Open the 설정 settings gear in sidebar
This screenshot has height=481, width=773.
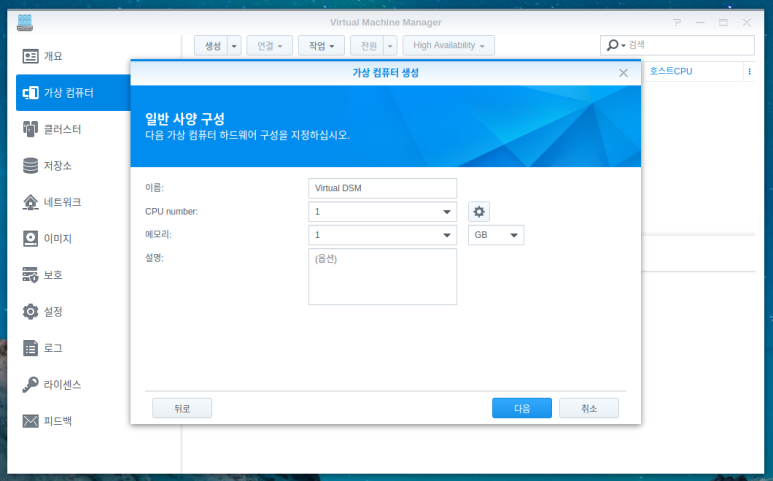tap(30, 311)
